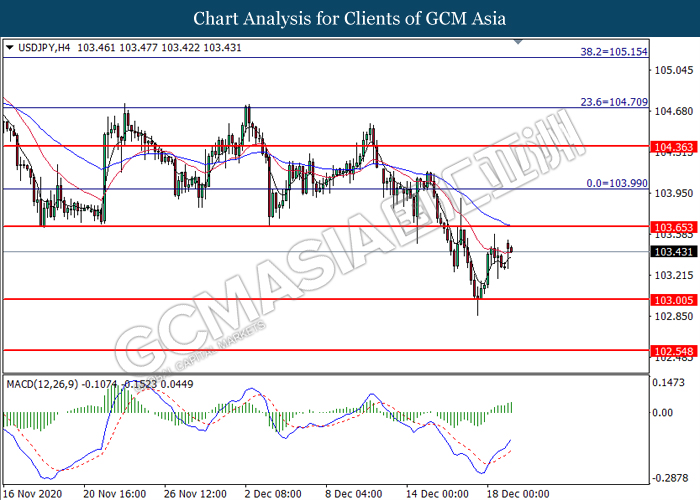Click the 103.215 price axis value
This screenshot has width=700, height=500.
click(x=674, y=275)
